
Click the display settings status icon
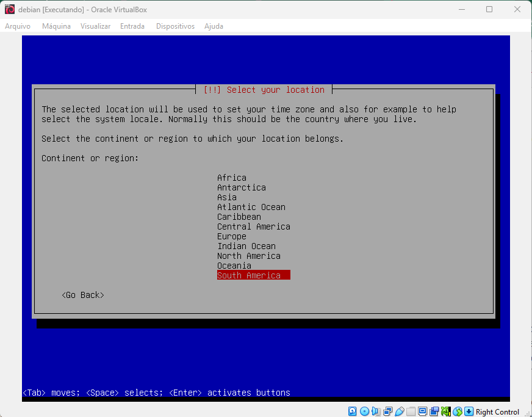422,412
